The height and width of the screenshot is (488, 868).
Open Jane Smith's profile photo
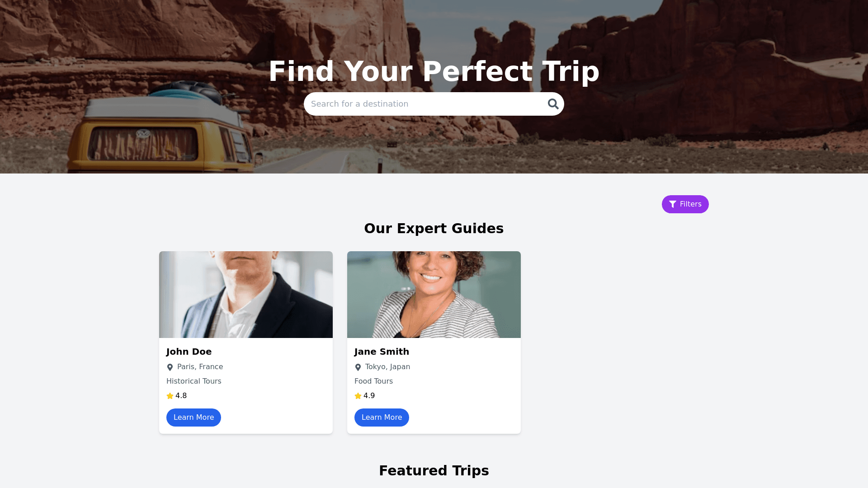pyautogui.click(x=434, y=295)
